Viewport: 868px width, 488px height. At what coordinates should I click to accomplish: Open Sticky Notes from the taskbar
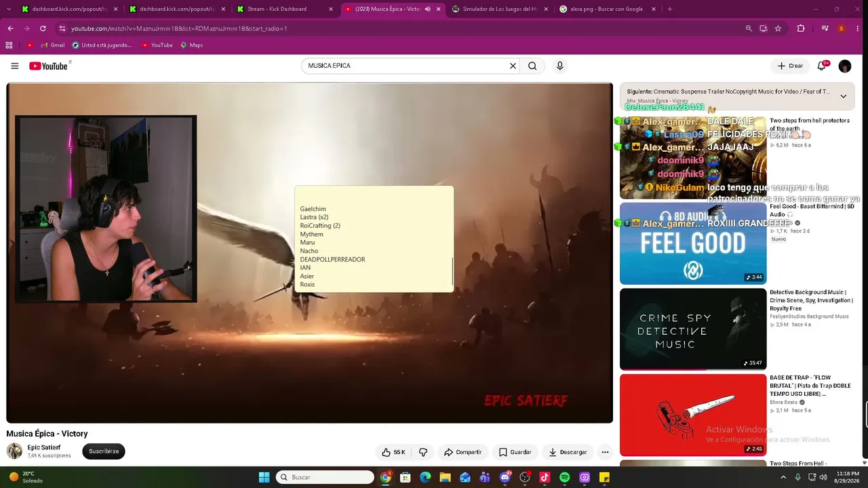pyautogui.click(x=604, y=477)
